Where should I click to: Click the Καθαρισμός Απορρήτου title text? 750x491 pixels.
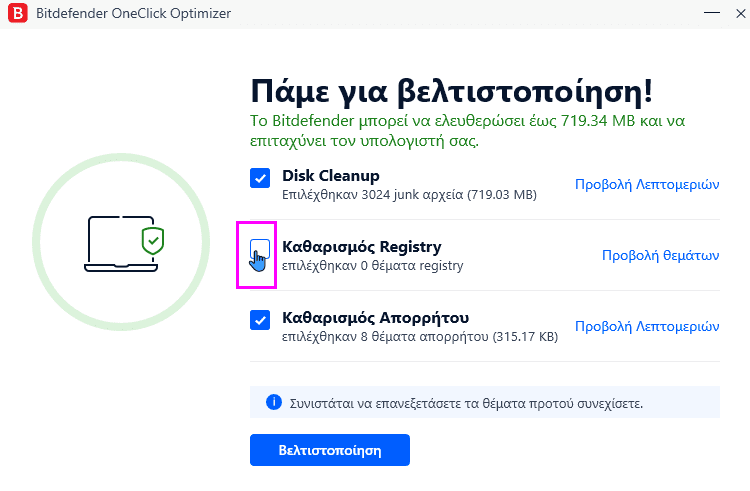375,317
